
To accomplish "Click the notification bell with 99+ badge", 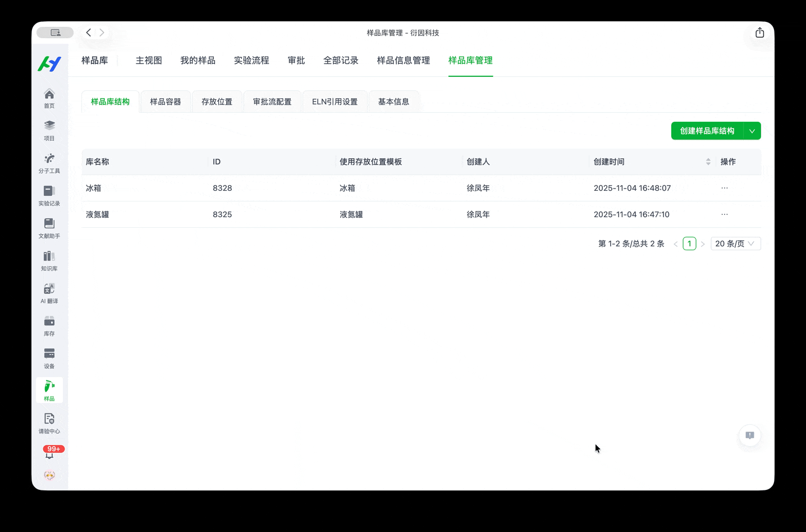I will 50,453.
